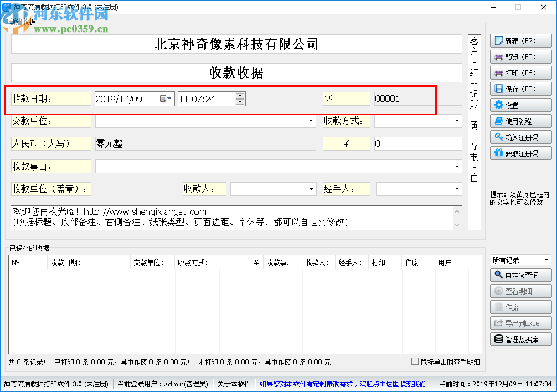Create a new receipt with 新建 (F2)
The height and width of the screenshot is (392, 557).
519,40
